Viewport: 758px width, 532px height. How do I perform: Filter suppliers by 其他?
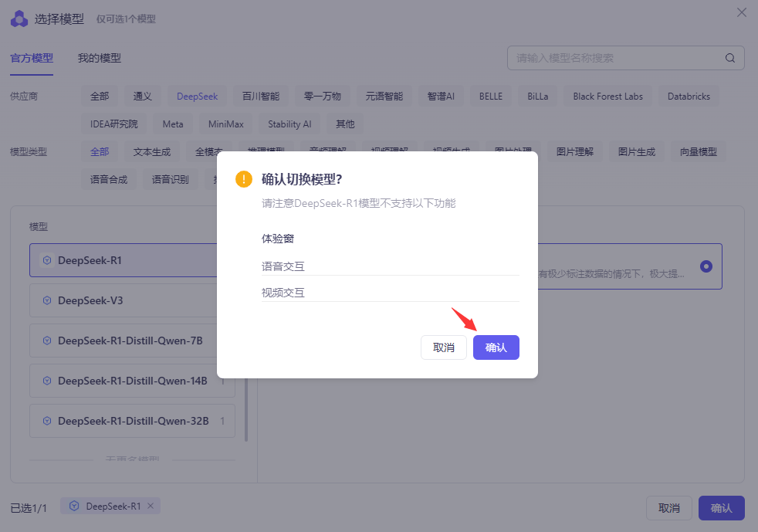(345, 124)
